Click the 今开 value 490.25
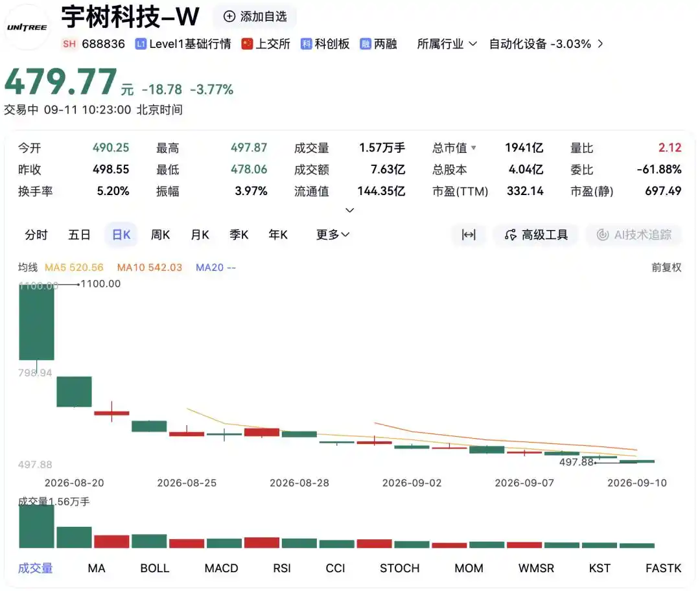The height and width of the screenshot is (591, 700). click(x=111, y=148)
